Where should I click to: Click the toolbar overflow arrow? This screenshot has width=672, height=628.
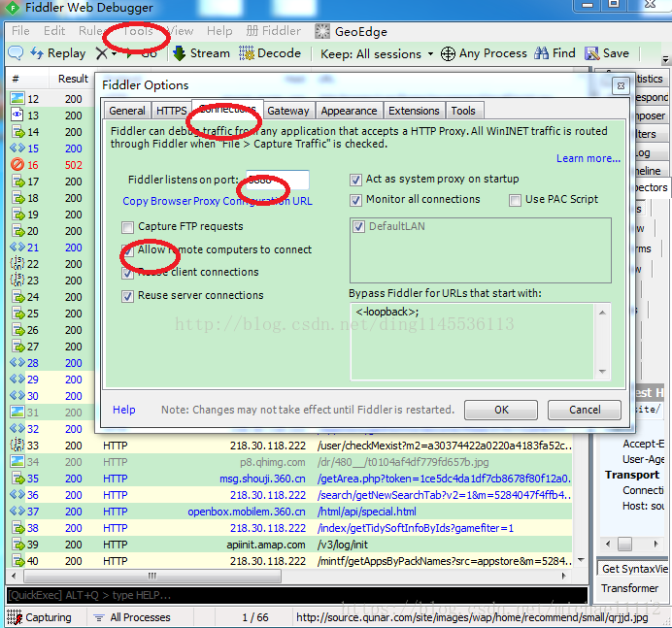(665, 59)
